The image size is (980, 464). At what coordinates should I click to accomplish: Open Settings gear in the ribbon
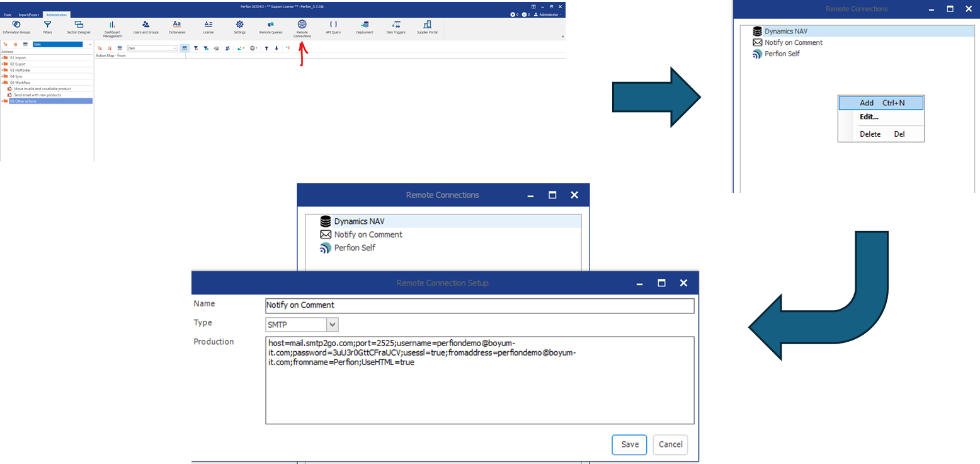(x=239, y=26)
